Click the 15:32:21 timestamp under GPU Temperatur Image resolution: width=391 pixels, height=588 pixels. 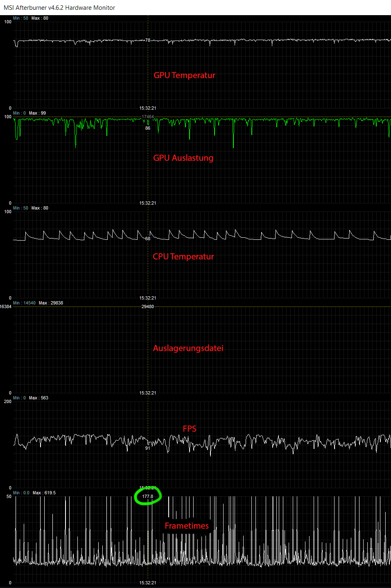point(148,108)
